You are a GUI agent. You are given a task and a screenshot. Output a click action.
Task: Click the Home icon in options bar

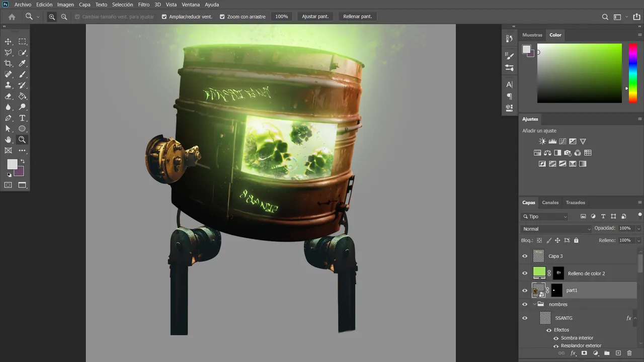tap(12, 17)
